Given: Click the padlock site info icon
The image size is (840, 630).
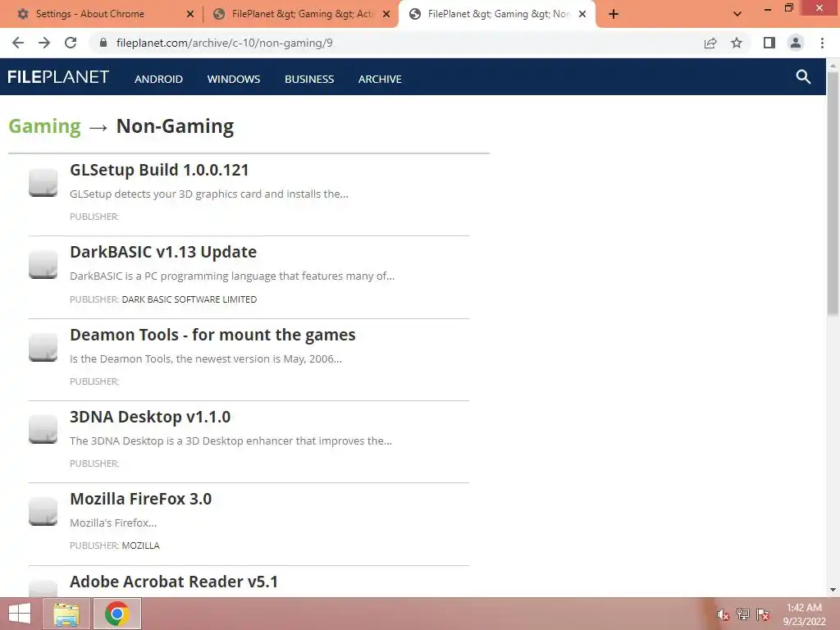Looking at the screenshot, I should point(103,43).
